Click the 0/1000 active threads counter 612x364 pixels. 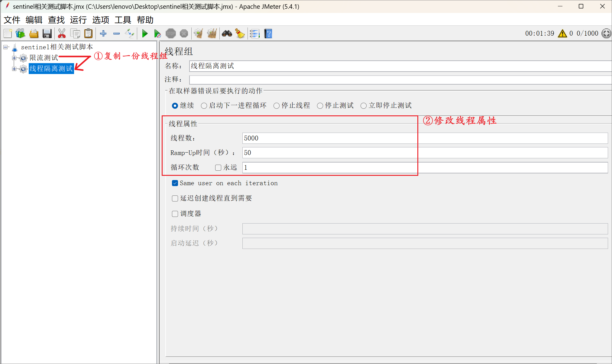coord(587,33)
